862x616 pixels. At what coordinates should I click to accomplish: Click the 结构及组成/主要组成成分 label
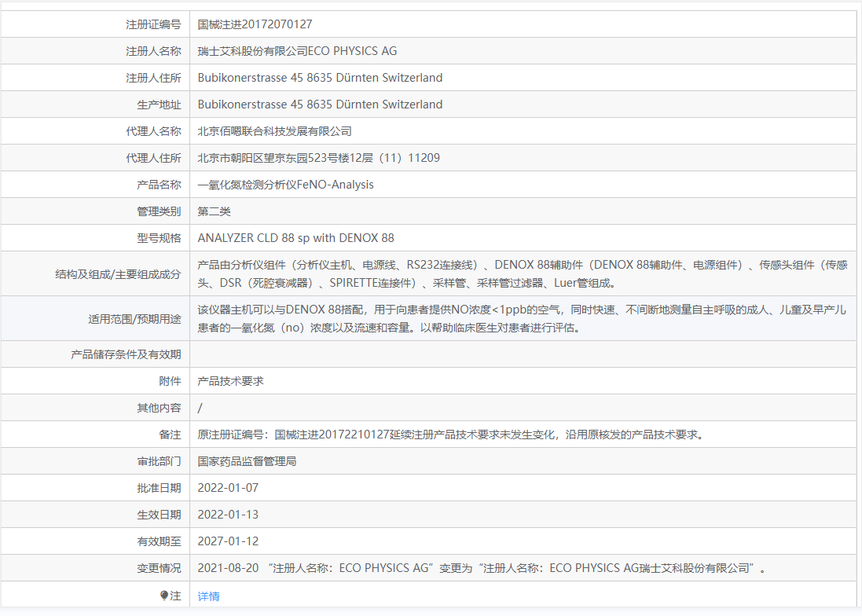click(x=118, y=274)
